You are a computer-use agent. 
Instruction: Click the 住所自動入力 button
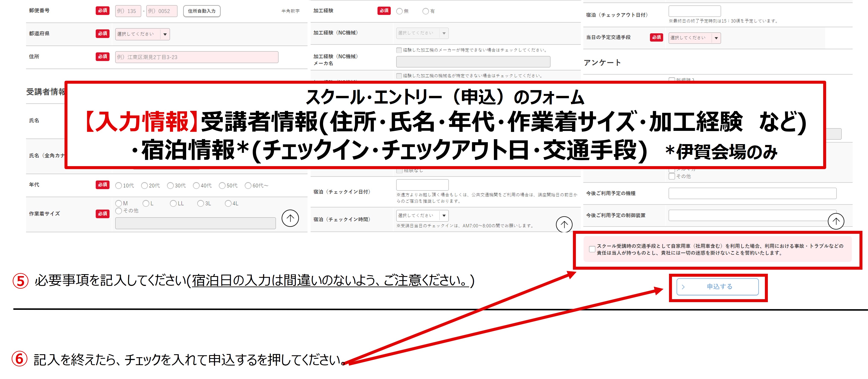point(202,11)
